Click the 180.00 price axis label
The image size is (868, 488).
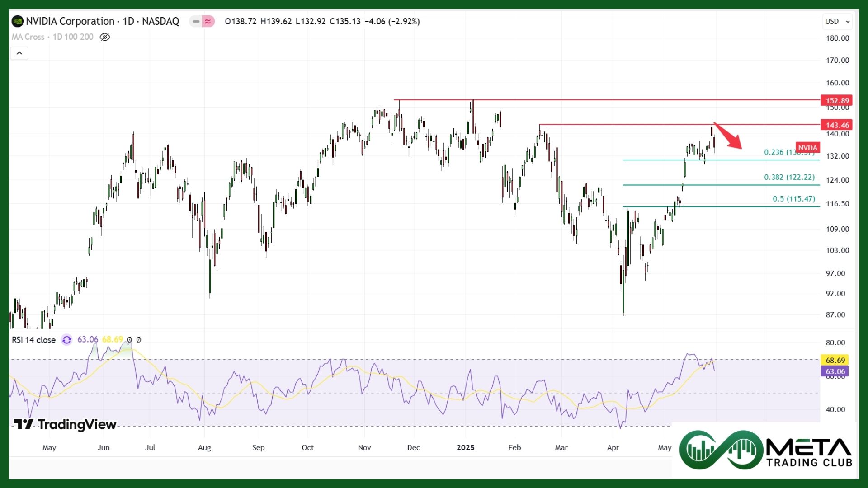click(838, 38)
